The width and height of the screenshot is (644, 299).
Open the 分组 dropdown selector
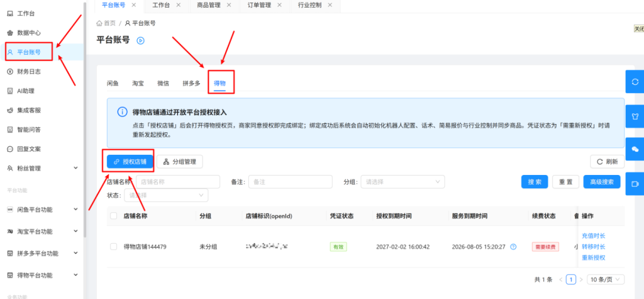pos(402,181)
